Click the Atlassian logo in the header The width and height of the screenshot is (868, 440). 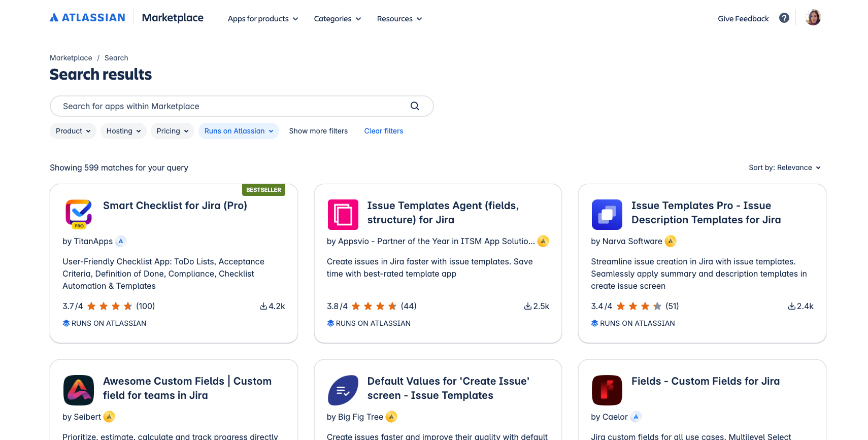pos(87,17)
